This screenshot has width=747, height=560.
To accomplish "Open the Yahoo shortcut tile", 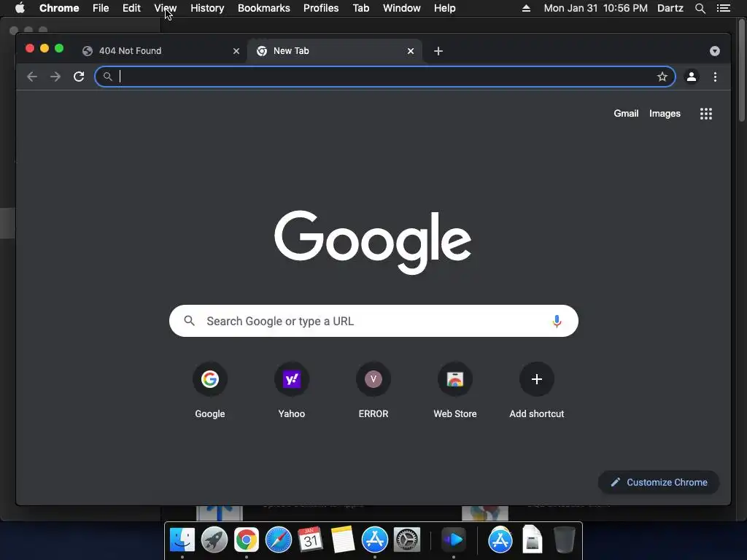I will pos(292,392).
